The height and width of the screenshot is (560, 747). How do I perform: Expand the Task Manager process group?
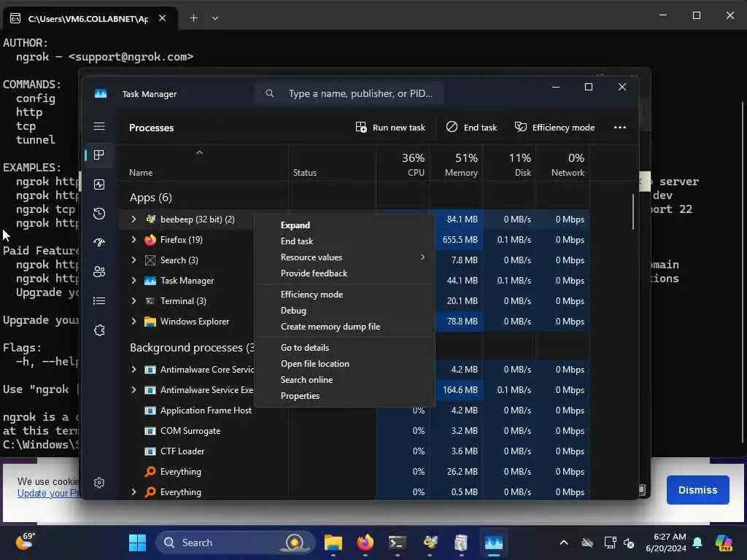pyautogui.click(x=133, y=281)
